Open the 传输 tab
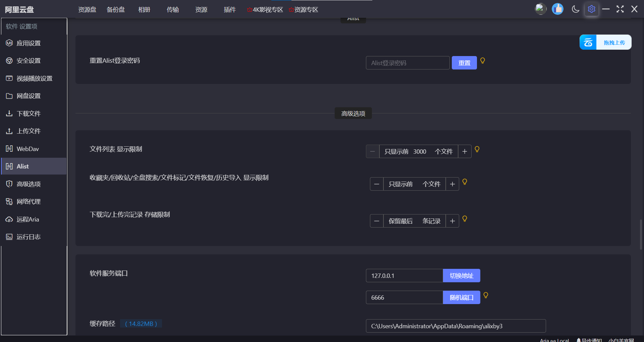 (x=173, y=9)
